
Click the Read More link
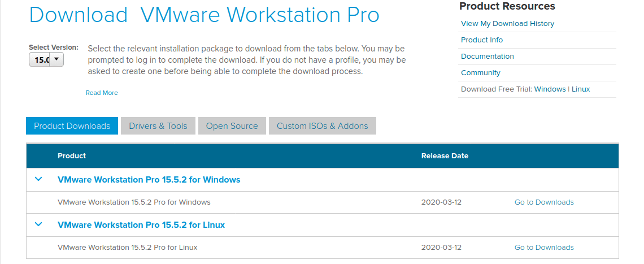point(102,93)
